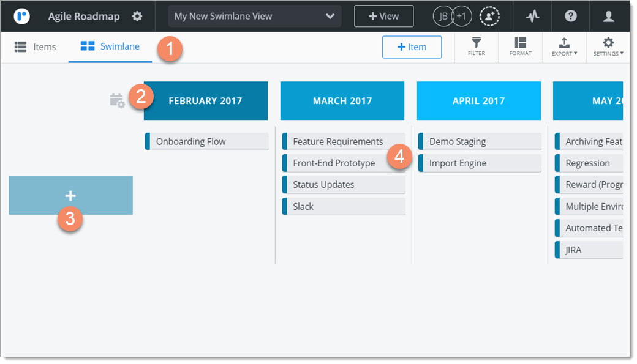Open roadmap settings gear beside Agile Roadmap
Image resolution: width=637 pixels, height=364 pixels.
pos(137,16)
